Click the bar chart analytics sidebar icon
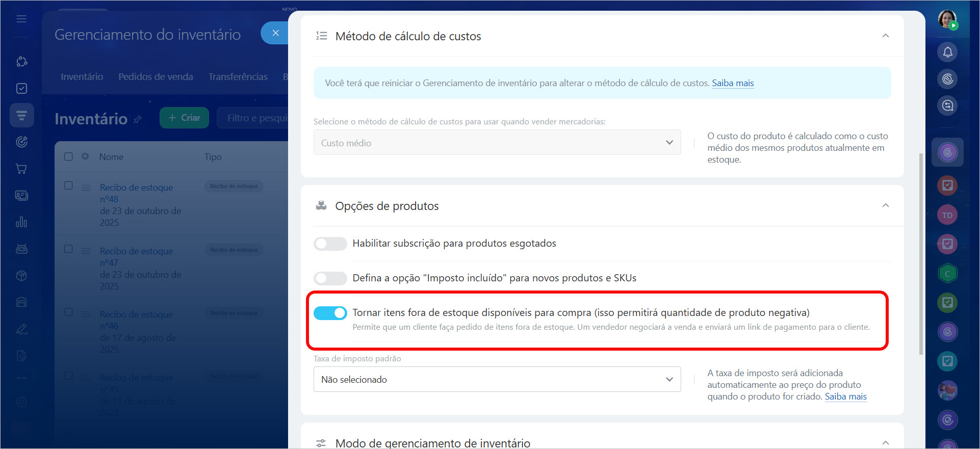 coord(21,222)
